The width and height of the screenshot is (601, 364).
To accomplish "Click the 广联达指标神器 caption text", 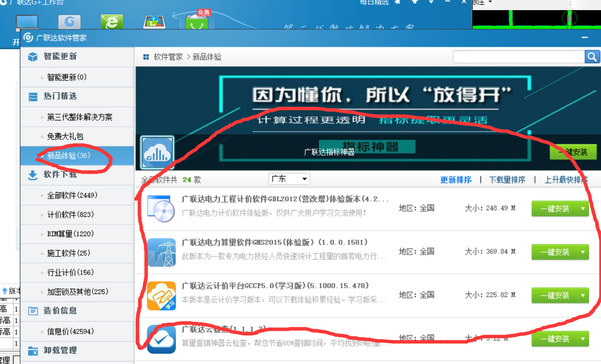I will pos(329,152).
